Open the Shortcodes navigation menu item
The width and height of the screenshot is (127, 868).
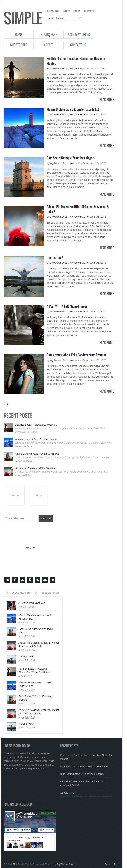[18, 45]
